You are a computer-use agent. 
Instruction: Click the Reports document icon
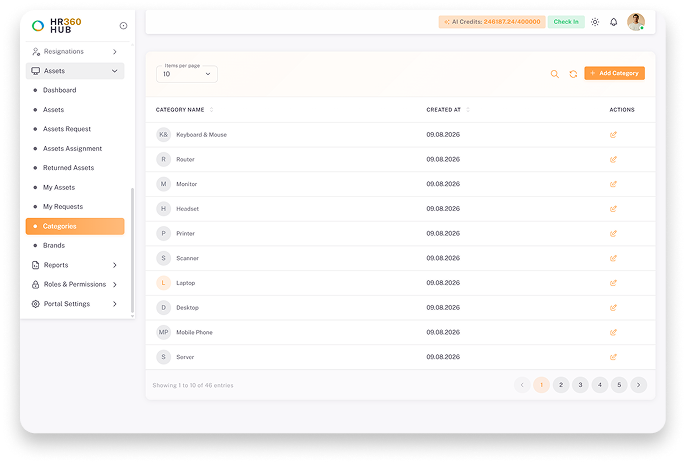35,265
